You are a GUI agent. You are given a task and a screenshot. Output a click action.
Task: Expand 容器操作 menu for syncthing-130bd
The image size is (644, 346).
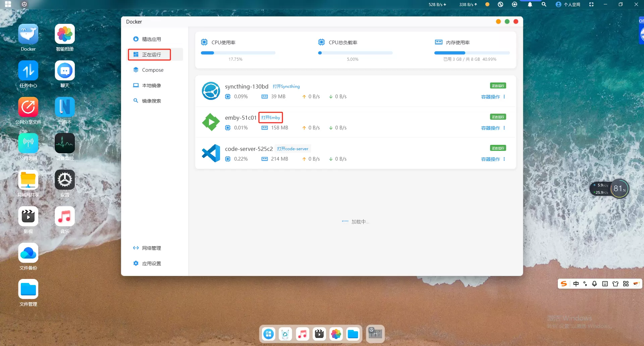[x=493, y=97]
